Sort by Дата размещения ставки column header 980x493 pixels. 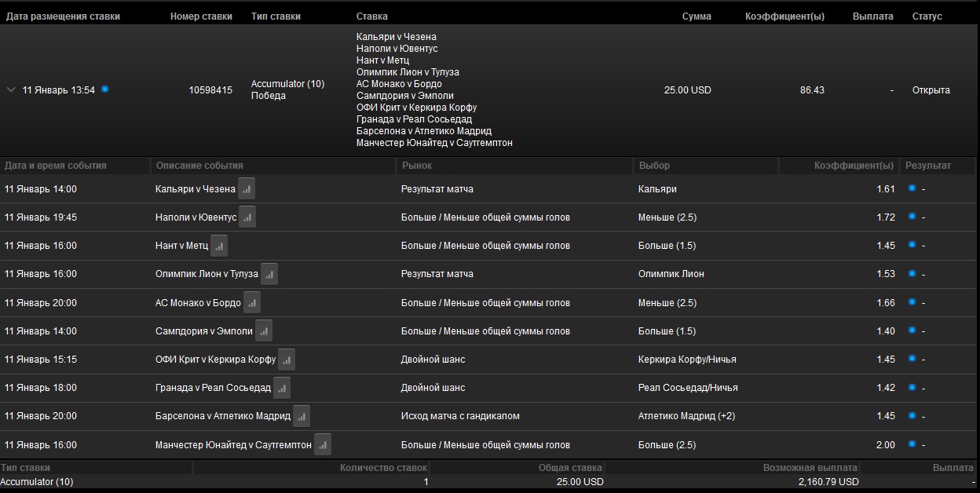point(63,16)
